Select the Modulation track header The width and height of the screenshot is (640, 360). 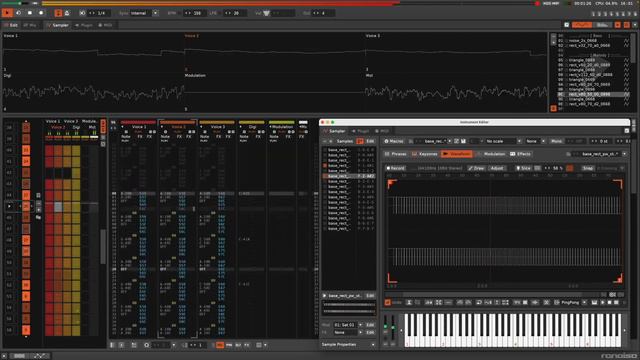point(282,127)
